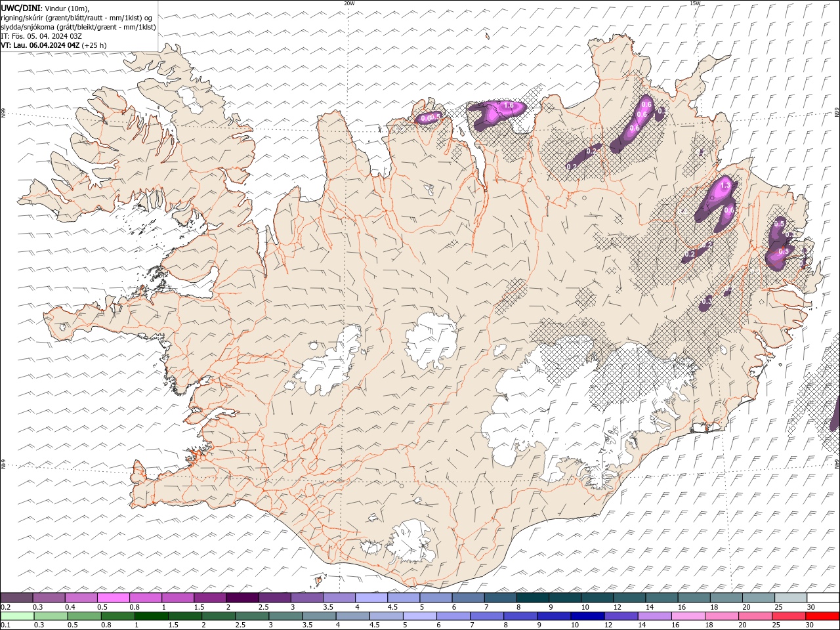The width and height of the screenshot is (840, 630).
Task: Click the 4.5 label in rain legend
Action: pos(374,625)
